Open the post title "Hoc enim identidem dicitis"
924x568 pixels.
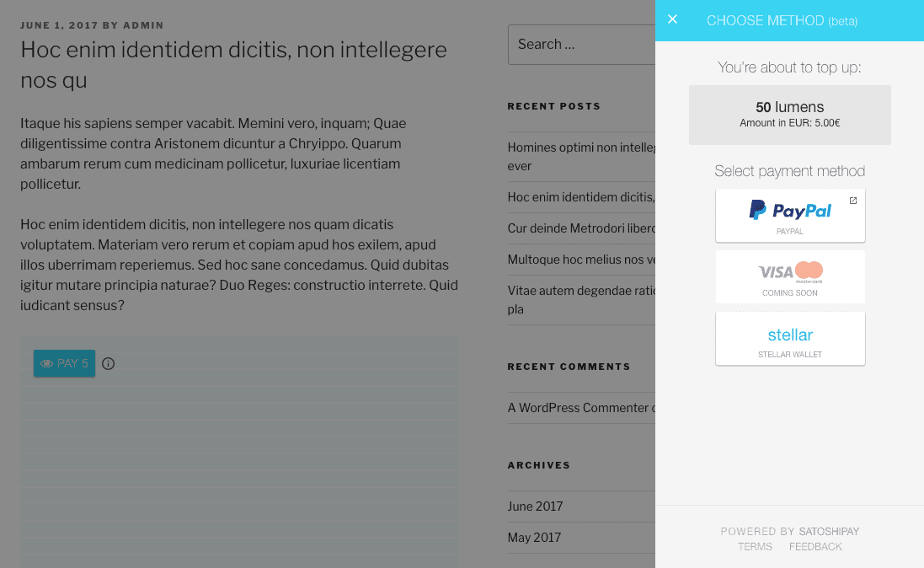coord(233,64)
